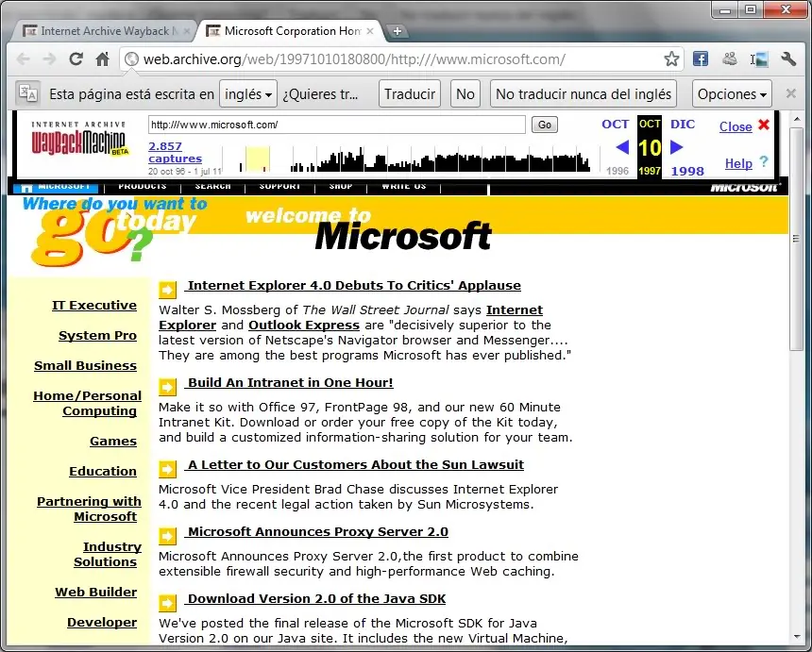Click the Wayback URL input field

point(337,125)
